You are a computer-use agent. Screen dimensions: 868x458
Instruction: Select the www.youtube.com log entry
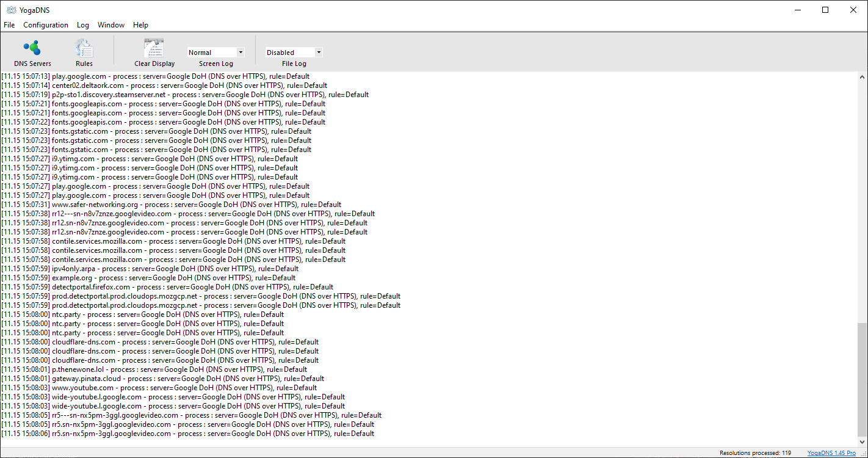pyautogui.click(x=159, y=388)
